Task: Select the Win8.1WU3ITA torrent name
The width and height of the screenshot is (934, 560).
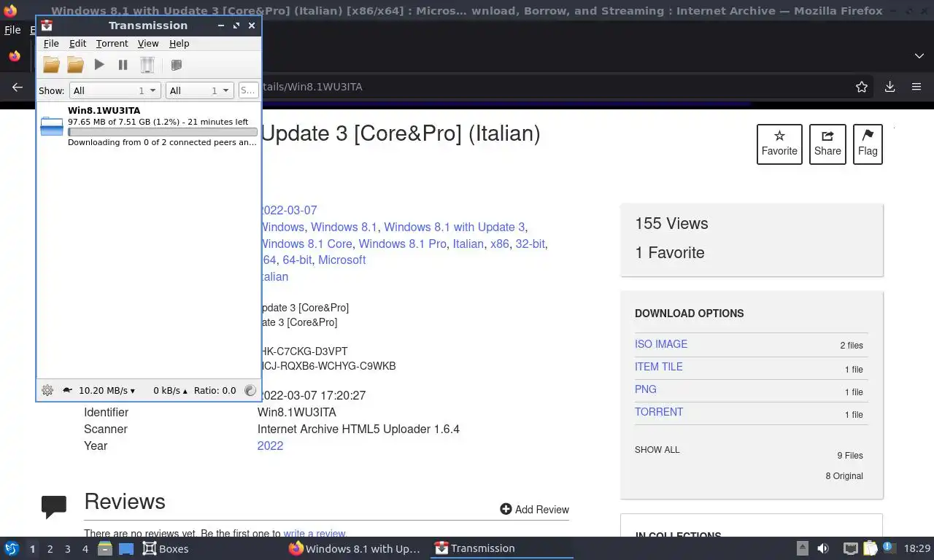Action: 104,111
